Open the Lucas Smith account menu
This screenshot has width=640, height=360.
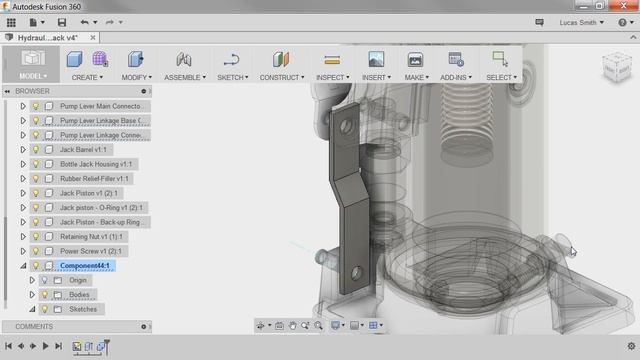[x=581, y=22]
